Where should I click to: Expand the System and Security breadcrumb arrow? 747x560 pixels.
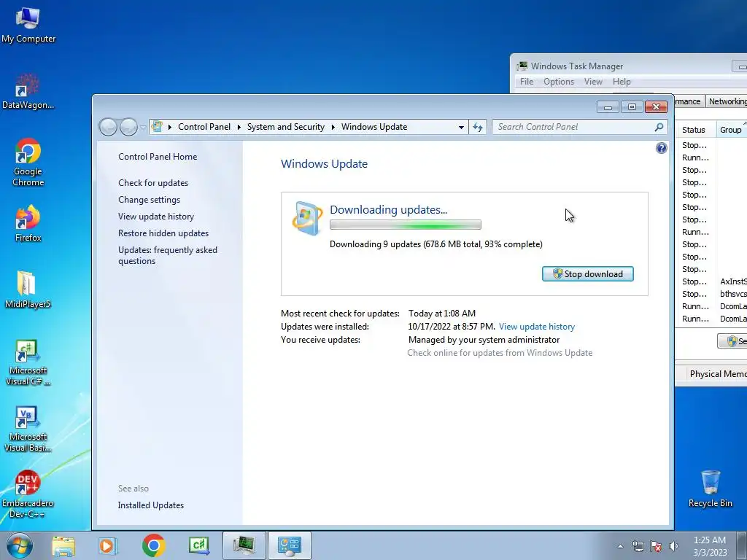point(333,127)
